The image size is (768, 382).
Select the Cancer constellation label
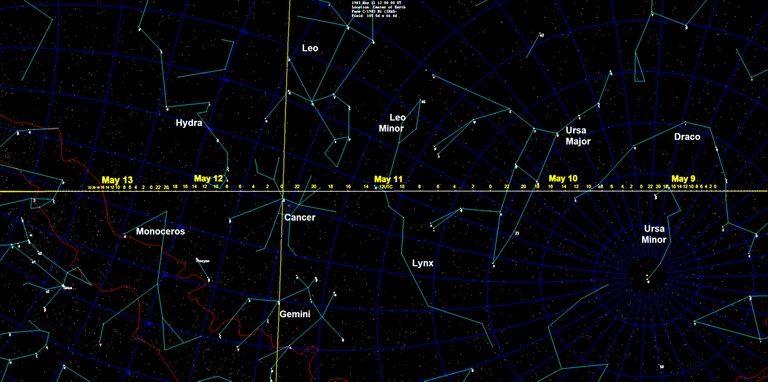coord(300,217)
